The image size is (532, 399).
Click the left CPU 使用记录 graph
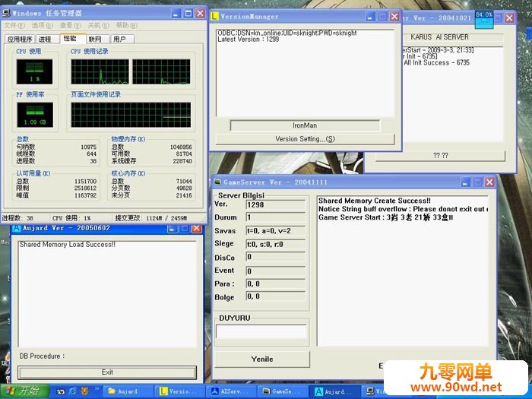coord(100,71)
